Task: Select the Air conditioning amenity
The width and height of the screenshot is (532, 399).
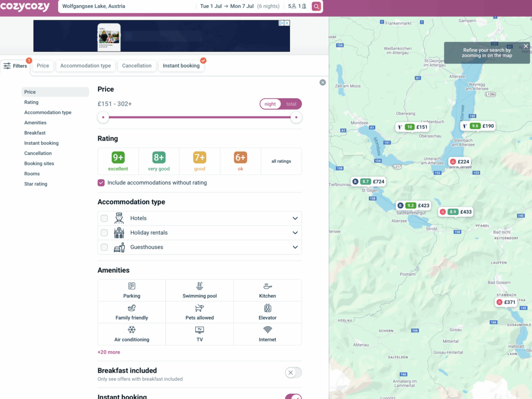Action: pyautogui.click(x=131, y=334)
